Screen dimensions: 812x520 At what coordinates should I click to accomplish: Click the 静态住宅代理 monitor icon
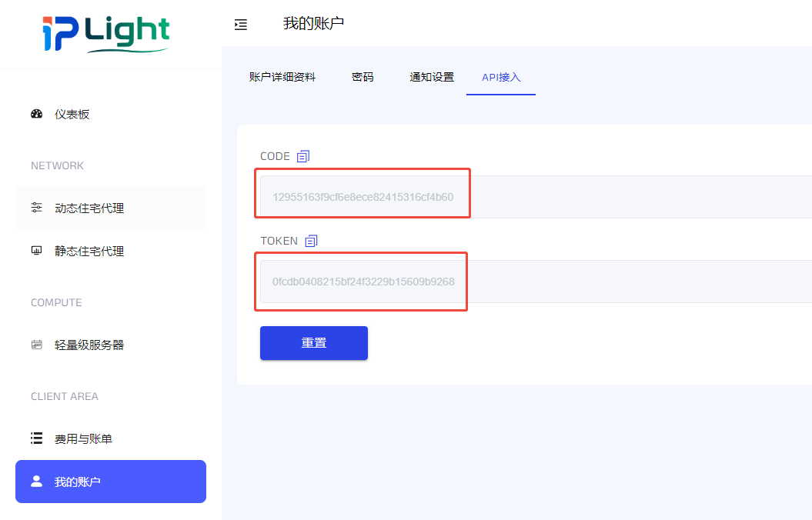coord(36,250)
